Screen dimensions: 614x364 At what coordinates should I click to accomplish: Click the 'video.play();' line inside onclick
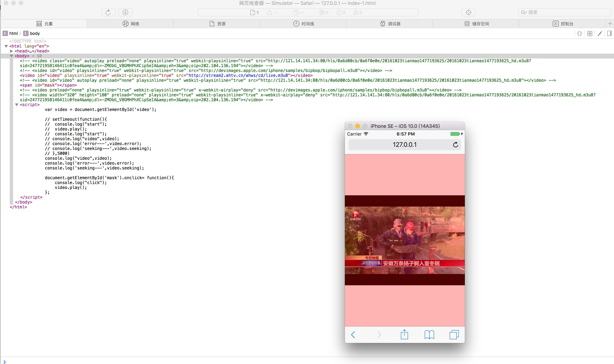coord(71,187)
